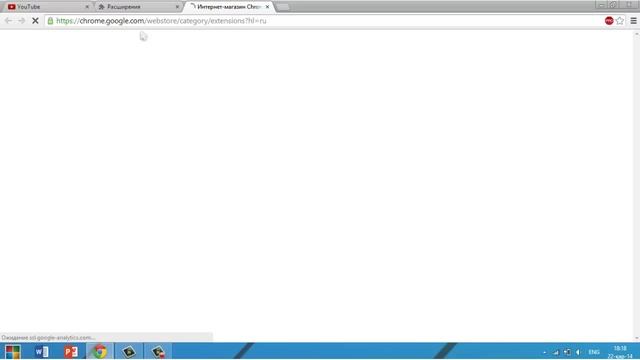Image resolution: width=640 pixels, height=360 pixels.
Task: Close the Интернет-магазин Chrome tab
Action: click(267, 7)
